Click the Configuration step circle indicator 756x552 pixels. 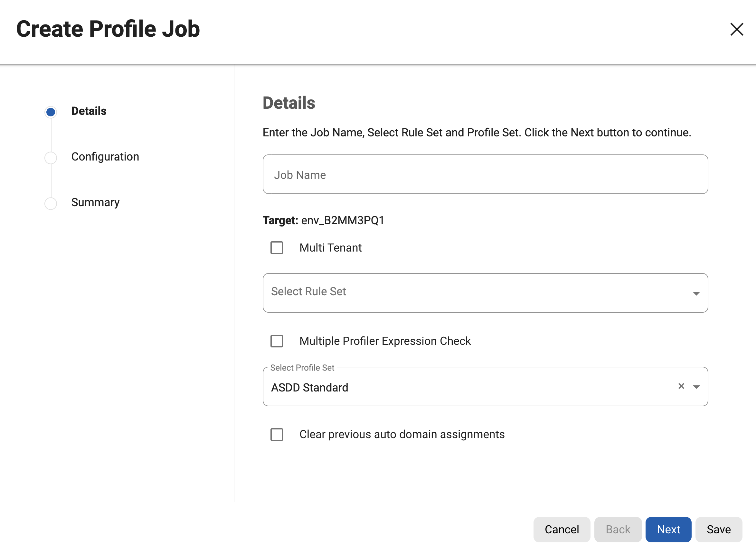point(51,158)
